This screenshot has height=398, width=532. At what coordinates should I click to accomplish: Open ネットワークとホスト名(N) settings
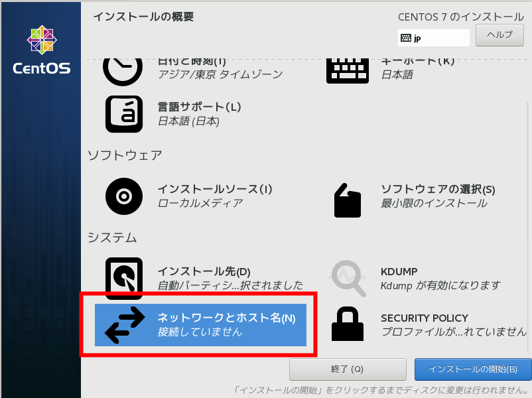point(200,325)
